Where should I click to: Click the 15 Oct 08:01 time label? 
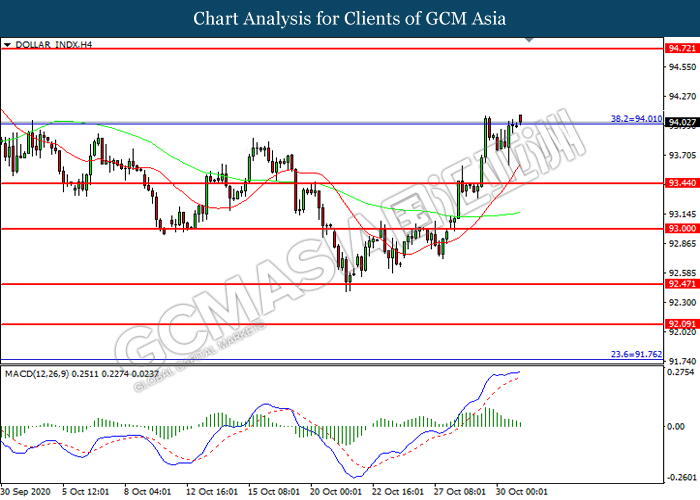point(274,492)
